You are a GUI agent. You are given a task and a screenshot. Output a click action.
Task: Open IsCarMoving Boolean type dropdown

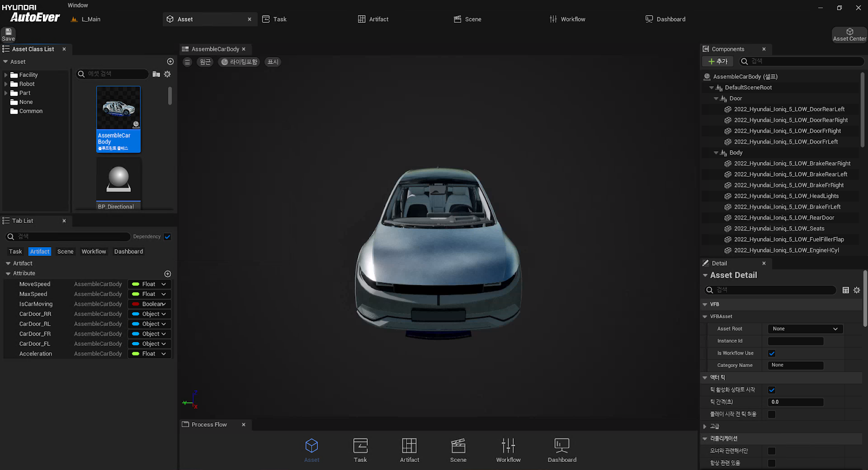click(x=150, y=304)
